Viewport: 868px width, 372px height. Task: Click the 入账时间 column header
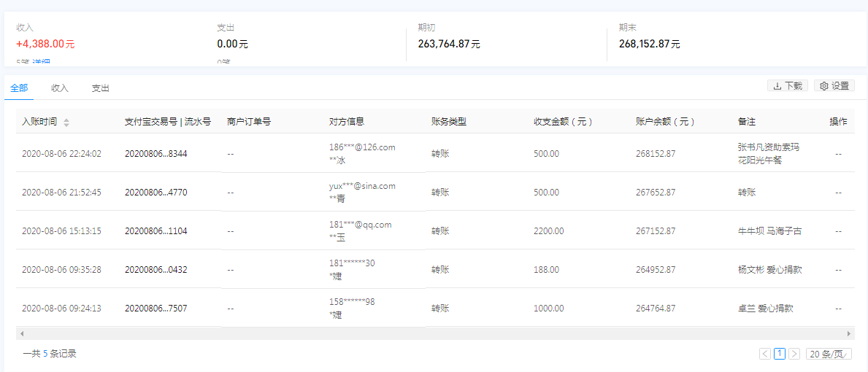point(39,122)
